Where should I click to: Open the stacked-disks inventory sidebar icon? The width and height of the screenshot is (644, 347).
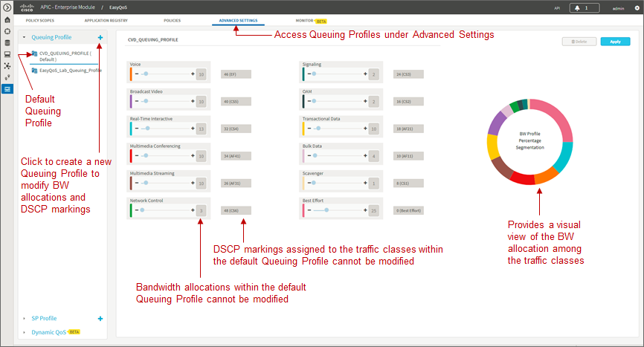7,42
